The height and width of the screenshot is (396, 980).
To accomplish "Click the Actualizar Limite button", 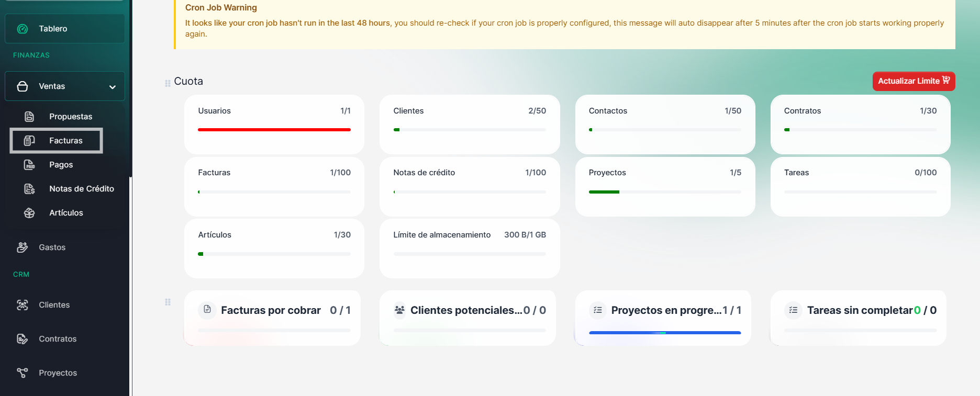I will [914, 81].
